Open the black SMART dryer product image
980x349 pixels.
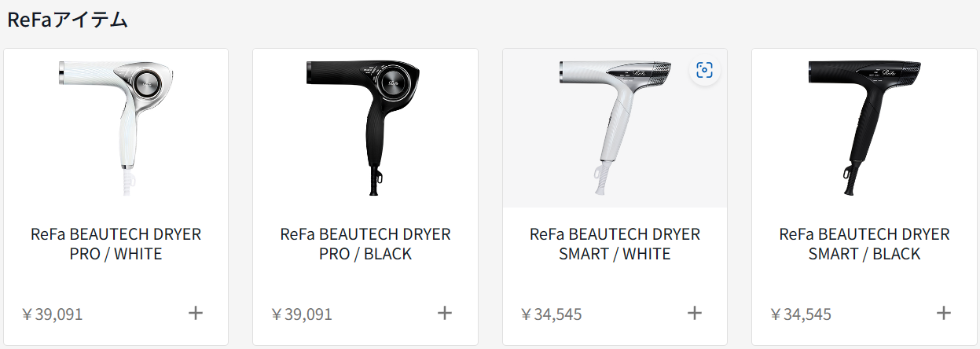864,128
